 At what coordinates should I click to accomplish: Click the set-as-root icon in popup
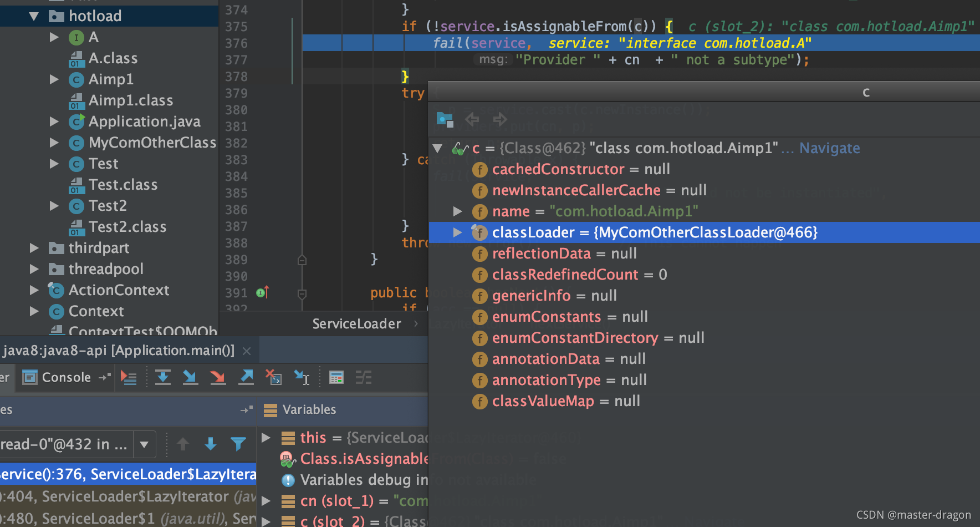pos(445,119)
